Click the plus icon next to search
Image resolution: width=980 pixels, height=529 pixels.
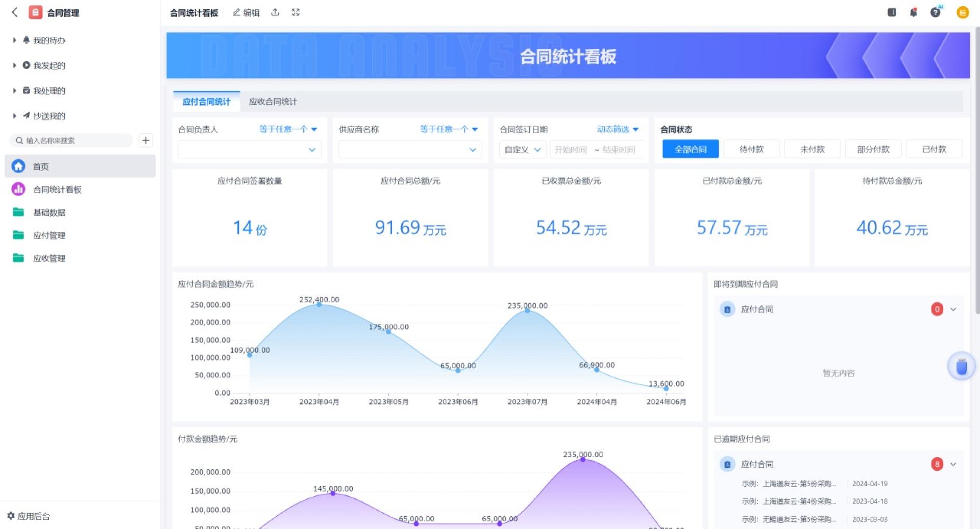(x=146, y=140)
